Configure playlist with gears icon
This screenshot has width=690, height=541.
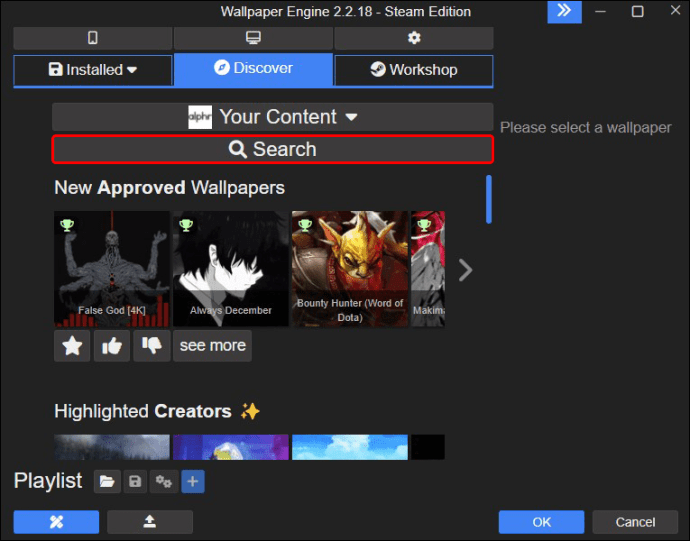coord(164,481)
